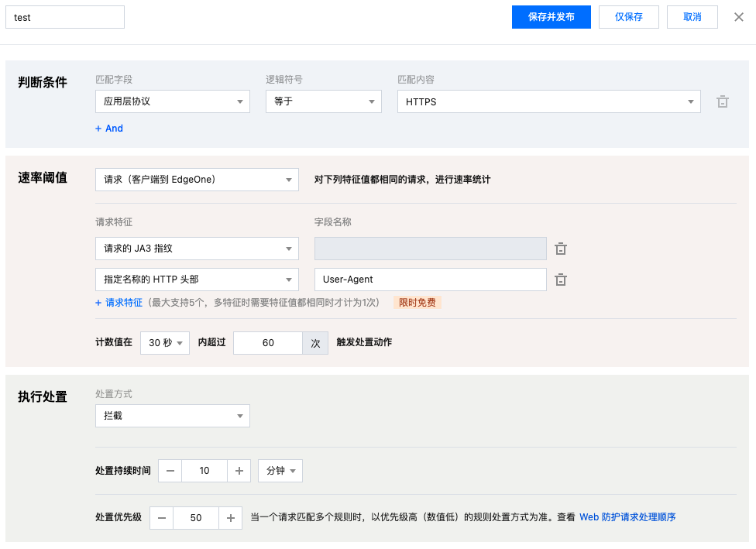
Task: Decrease the 处置持续时间 value with minus
Action: [170, 471]
